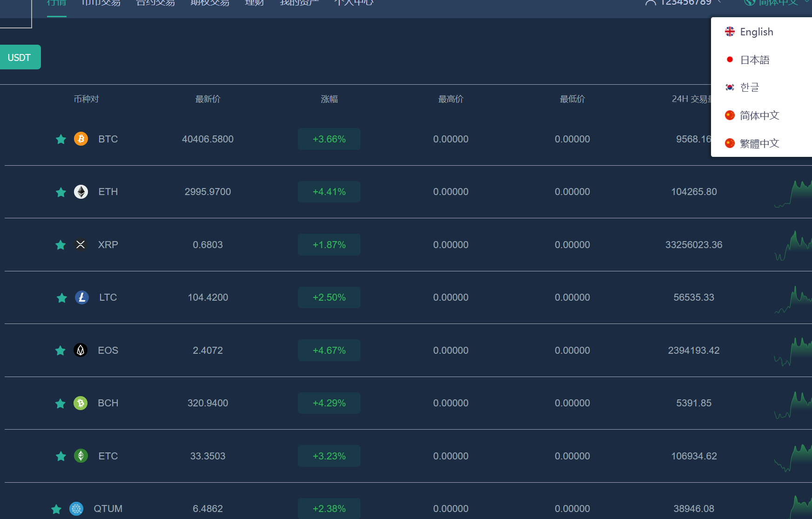Click ETC +3.23% change badge
The height and width of the screenshot is (519, 812).
pyautogui.click(x=329, y=456)
